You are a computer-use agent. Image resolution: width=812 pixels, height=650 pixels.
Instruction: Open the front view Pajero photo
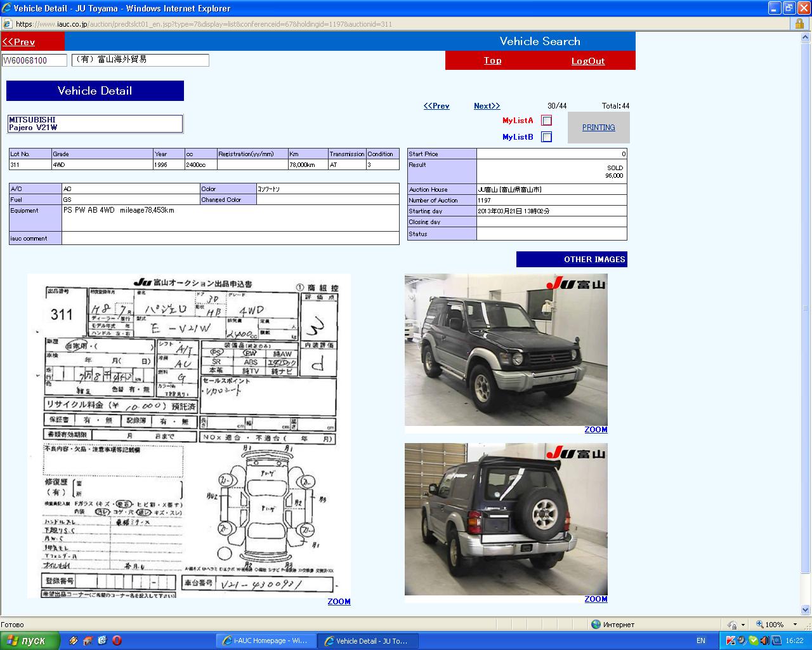tap(506, 350)
